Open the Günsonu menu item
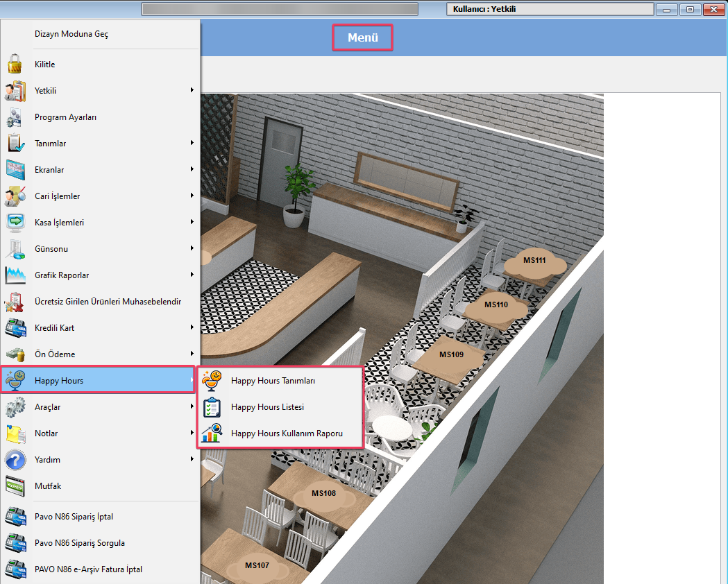This screenshot has width=728, height=584. (x=51, y=249)
